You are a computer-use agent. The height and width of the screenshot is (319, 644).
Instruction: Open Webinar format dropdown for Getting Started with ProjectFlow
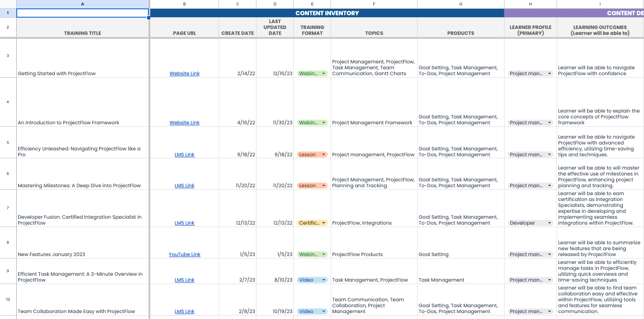tap(312, 74)
